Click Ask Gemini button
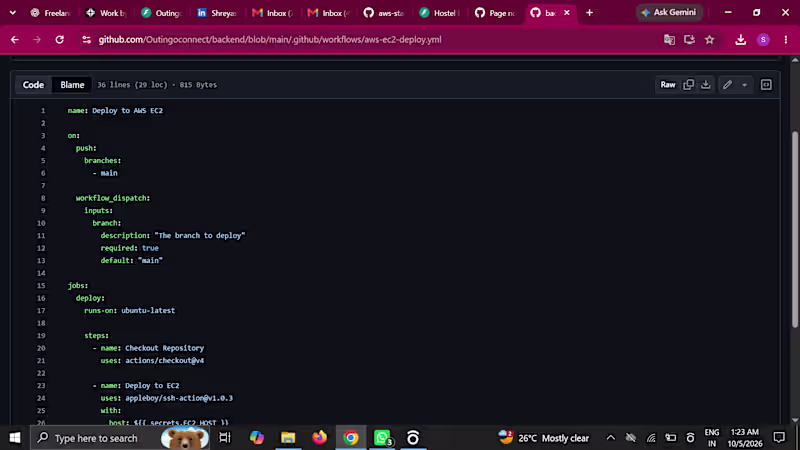Viewport: 800px width, 450px height. point(669,12)
